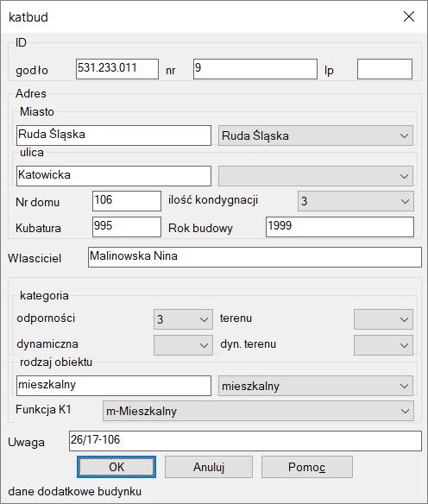
Task: Click the Uwaga field with 26/17-106
Action: tap(245, 441)
